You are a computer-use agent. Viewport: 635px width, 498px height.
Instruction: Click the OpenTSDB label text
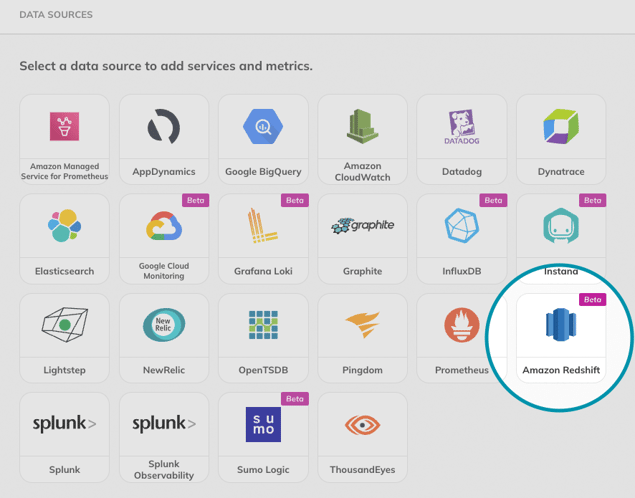[x=263, y=370]
